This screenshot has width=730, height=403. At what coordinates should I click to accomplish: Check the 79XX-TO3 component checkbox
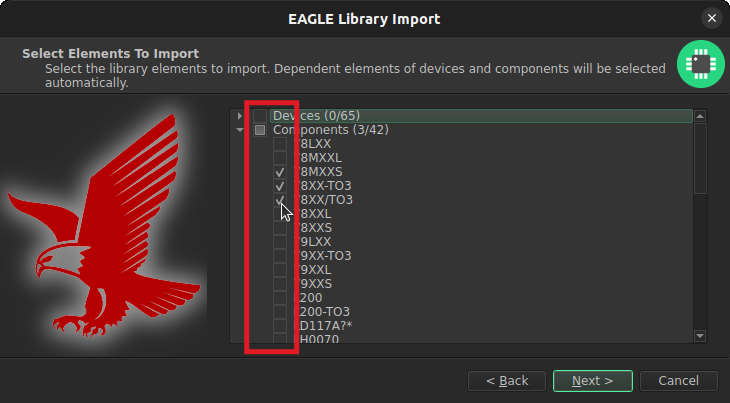pos(280,255)
